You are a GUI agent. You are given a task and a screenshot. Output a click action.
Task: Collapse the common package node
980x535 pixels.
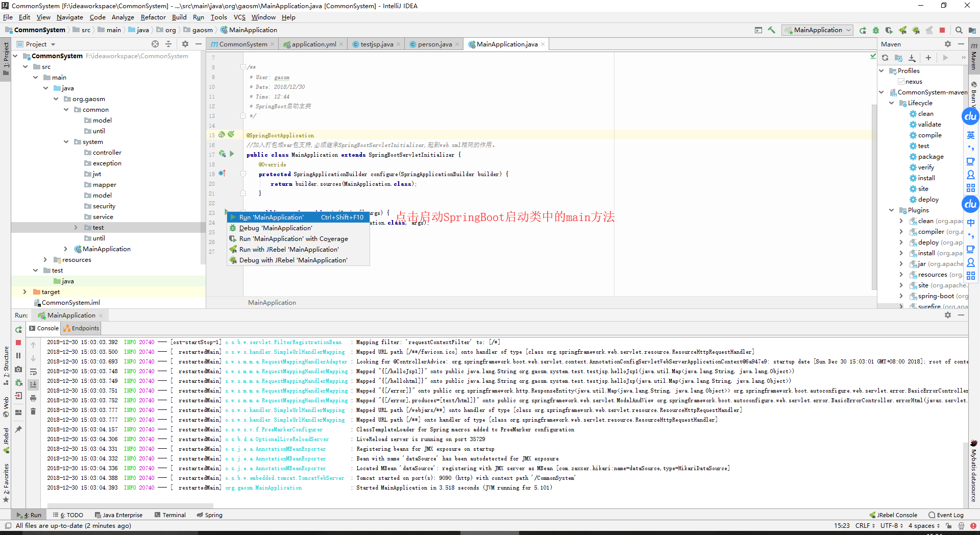66,110
